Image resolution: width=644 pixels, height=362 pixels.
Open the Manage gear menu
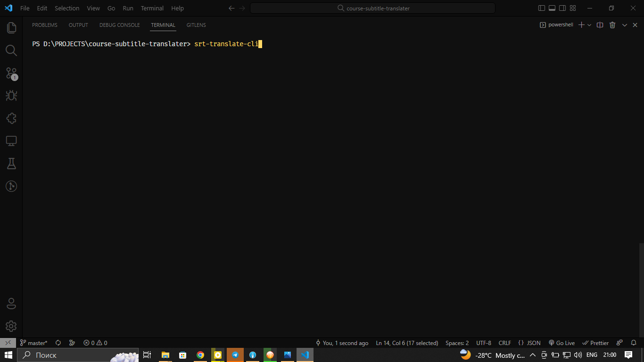[11, 326]
